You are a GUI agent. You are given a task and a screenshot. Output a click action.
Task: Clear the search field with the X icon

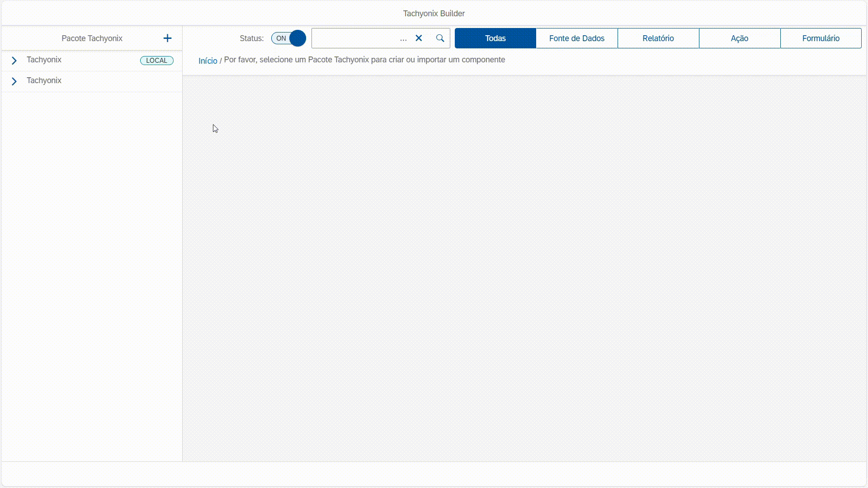419,38
